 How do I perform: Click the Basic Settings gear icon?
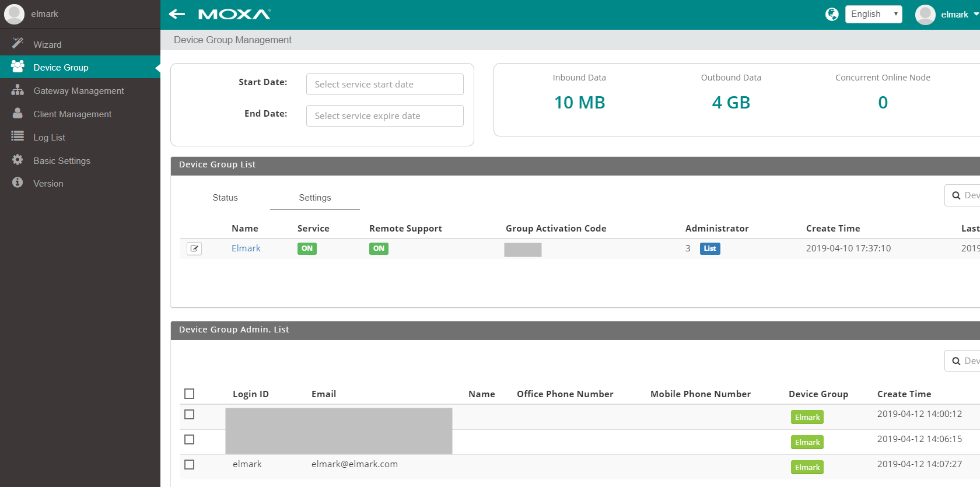(17, 159)
